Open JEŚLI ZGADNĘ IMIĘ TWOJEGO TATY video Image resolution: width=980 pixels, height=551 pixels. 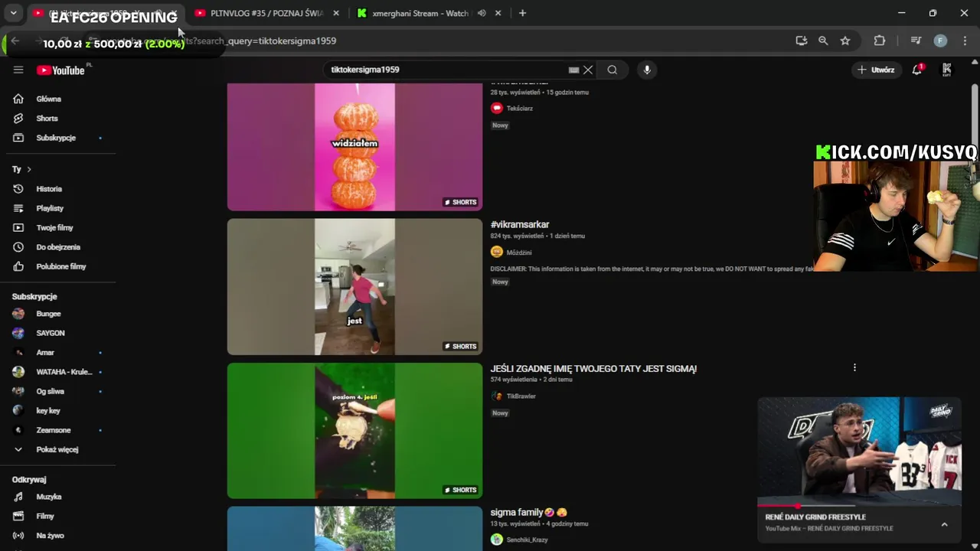point(593,369)
